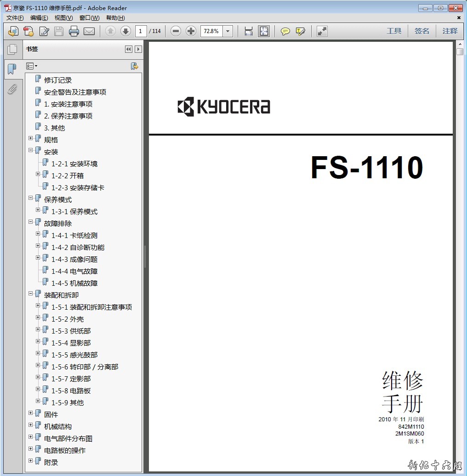Collapse the 故障排除 bookmark section
The image size is (467, 476).
click(31, 222)
